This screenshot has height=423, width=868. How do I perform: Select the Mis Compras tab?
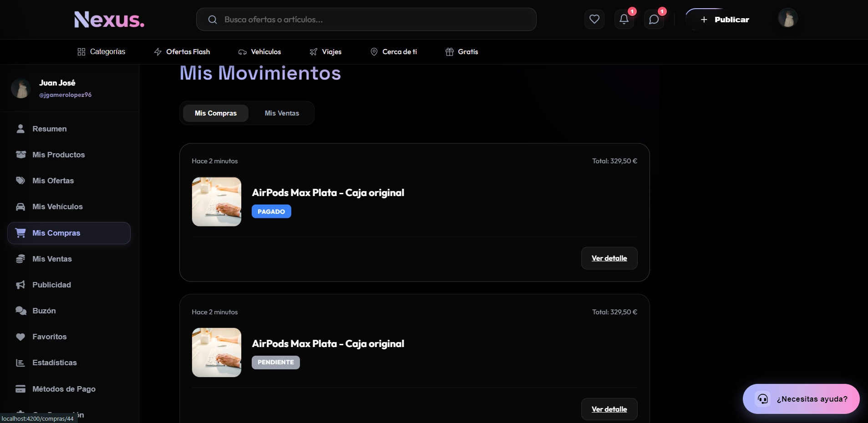point(216,113)
